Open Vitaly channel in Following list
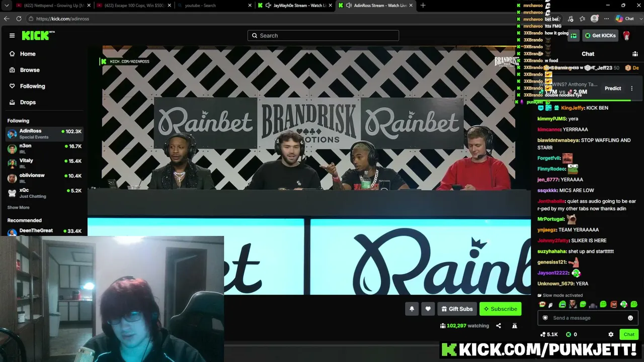Viewport: 644px width, 362px height. (x=44, y=163)
